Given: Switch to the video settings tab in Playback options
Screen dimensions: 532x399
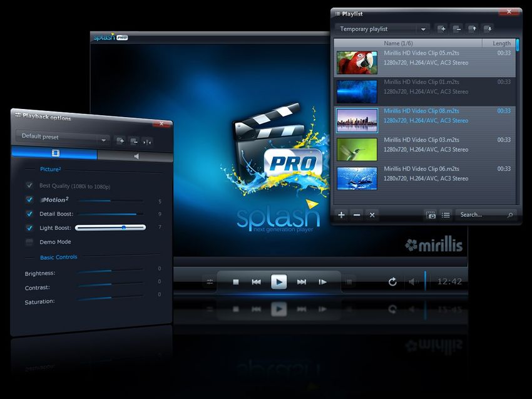Looking at the screenshot, I should [54, 152].
